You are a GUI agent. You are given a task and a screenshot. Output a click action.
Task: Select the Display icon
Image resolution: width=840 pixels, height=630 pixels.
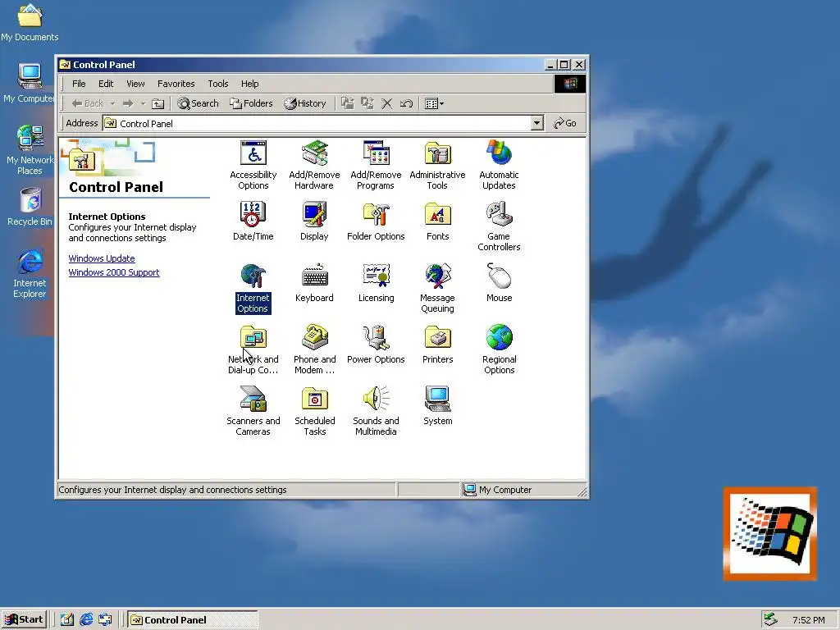[x=314, y=221]
